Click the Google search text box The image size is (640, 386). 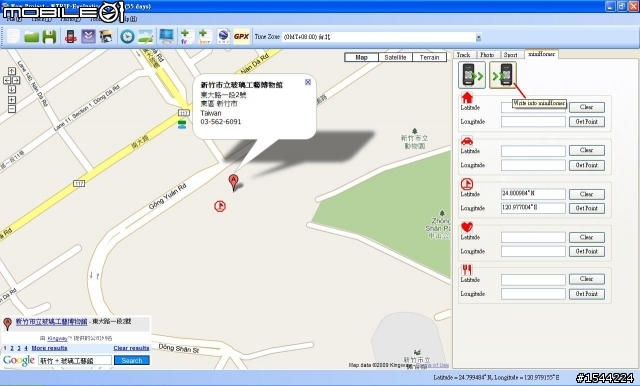[x=75, y=361]
